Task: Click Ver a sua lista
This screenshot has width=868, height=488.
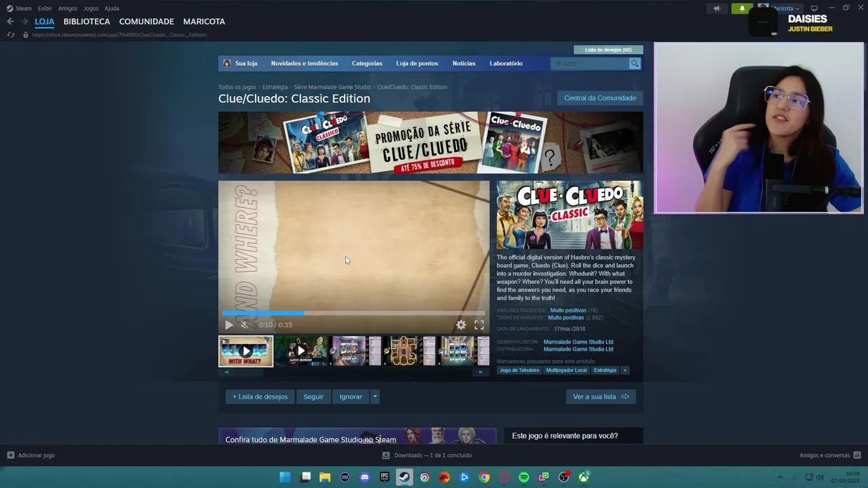Action: (x=601, y=396)
